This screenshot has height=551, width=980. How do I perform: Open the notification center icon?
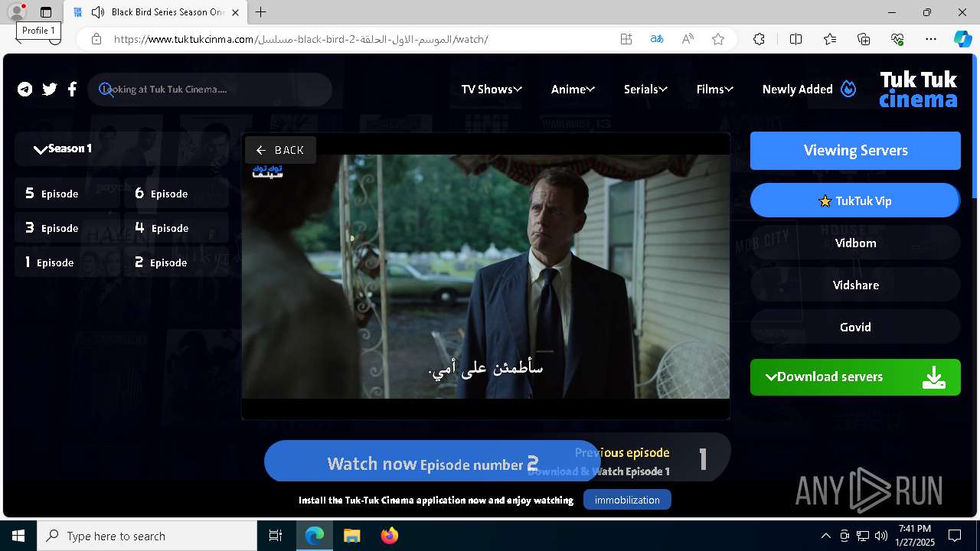point(955,536)
